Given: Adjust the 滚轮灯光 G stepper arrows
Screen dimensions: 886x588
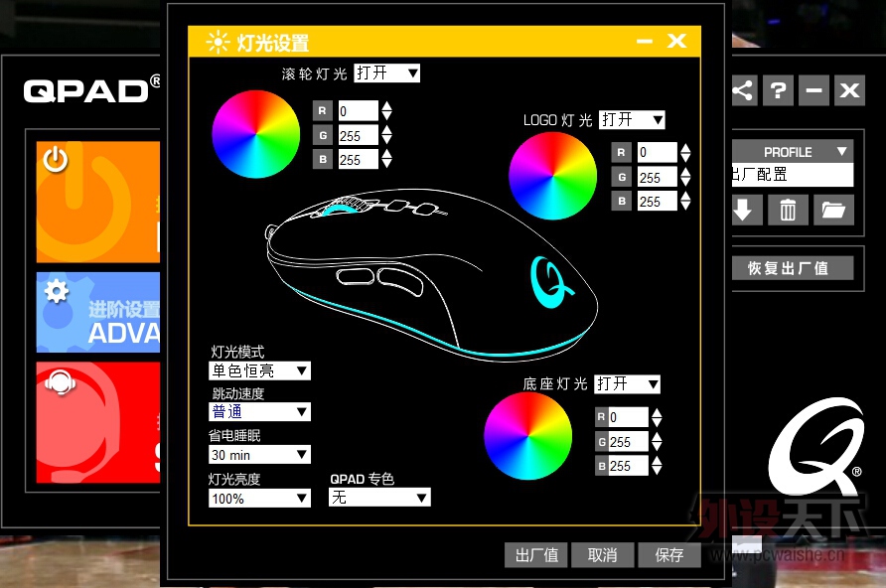Looking at the screenshot, I should click(x=386, y=135).
